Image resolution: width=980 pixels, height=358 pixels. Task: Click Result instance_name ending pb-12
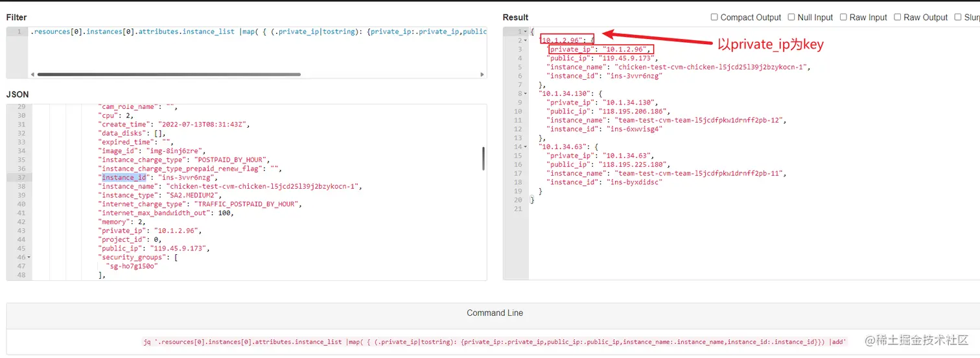[666, 120]
